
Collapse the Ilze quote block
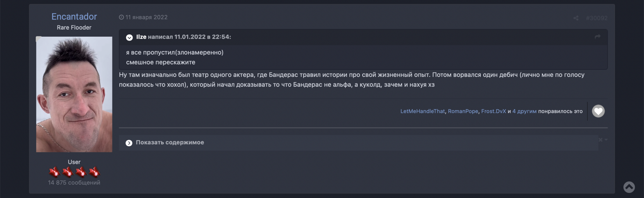pyautogui.click(x=129, y=37)
